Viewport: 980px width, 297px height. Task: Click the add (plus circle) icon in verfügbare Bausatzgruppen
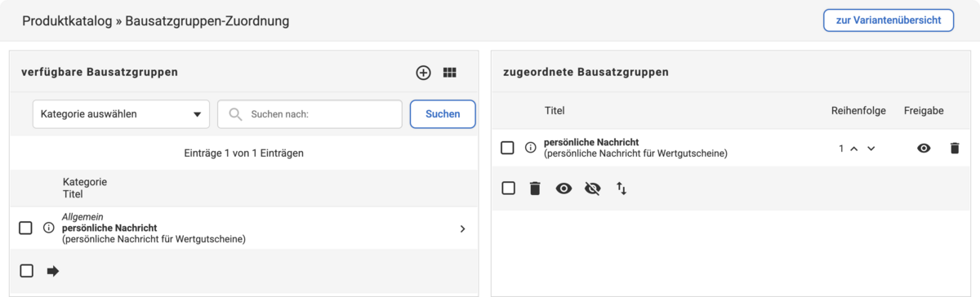(423, 73)
